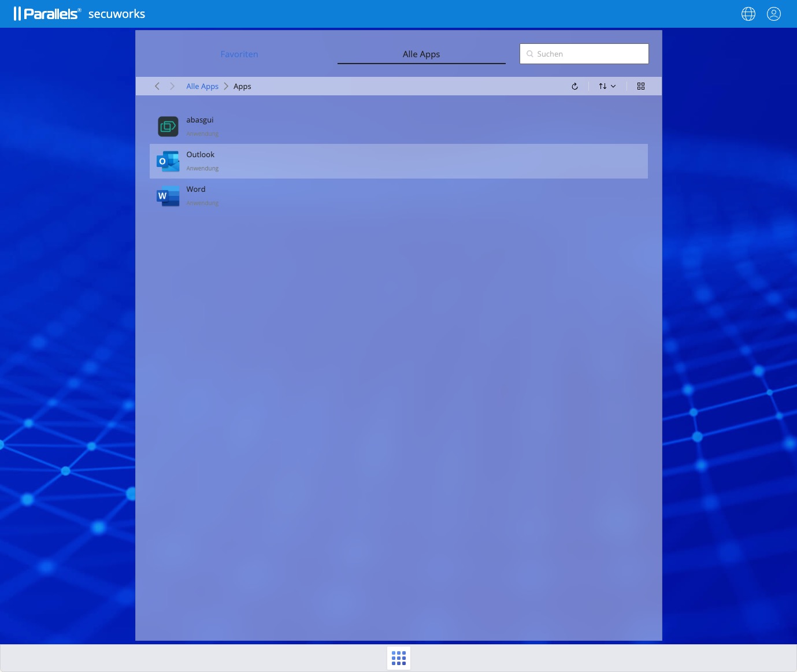Launch the Outlook app icon

pyautogui.click(x=168, y=161)
